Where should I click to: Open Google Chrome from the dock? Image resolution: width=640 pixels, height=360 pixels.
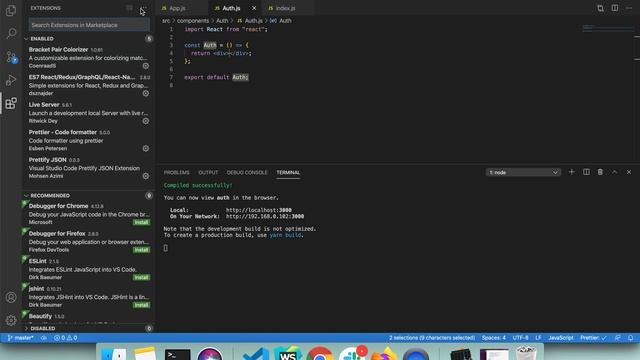click(x=320, y=354)
